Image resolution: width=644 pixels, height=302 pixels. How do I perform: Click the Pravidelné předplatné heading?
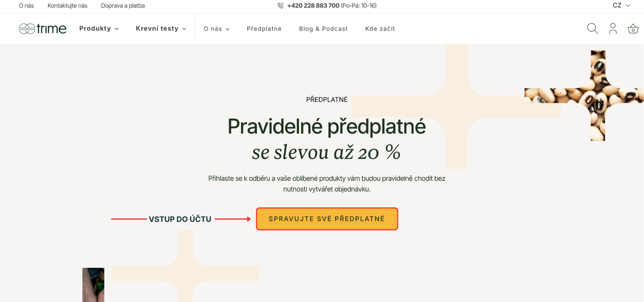[x=327, y=126]
